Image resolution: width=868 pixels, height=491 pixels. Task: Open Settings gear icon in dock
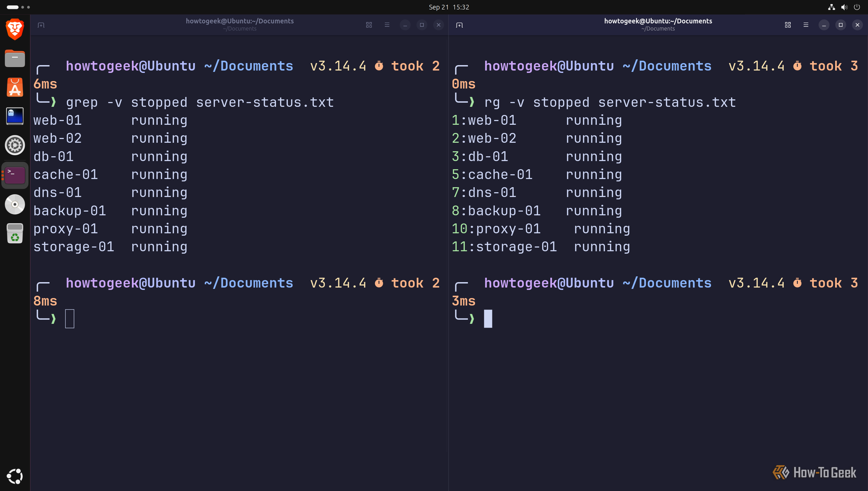[15, 145]
